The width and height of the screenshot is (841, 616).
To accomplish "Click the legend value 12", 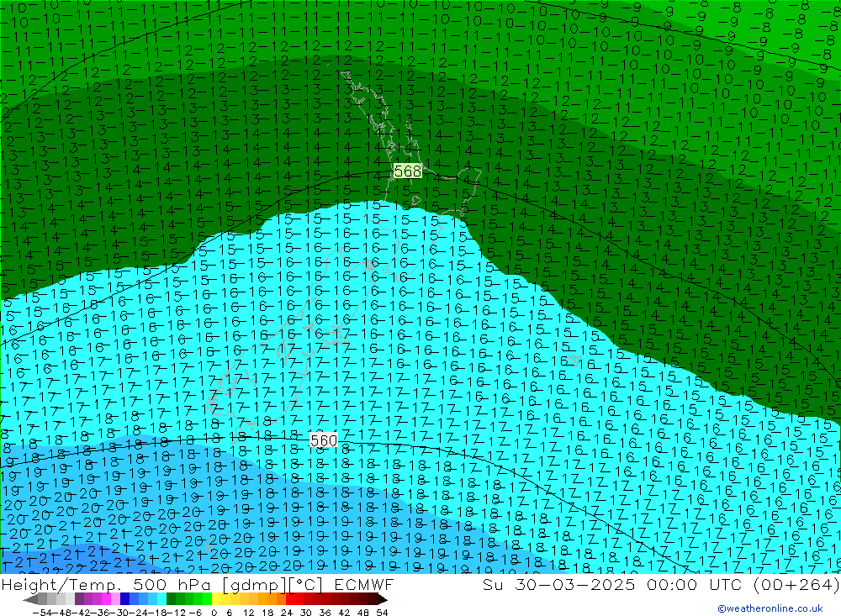I will point(249,613).
